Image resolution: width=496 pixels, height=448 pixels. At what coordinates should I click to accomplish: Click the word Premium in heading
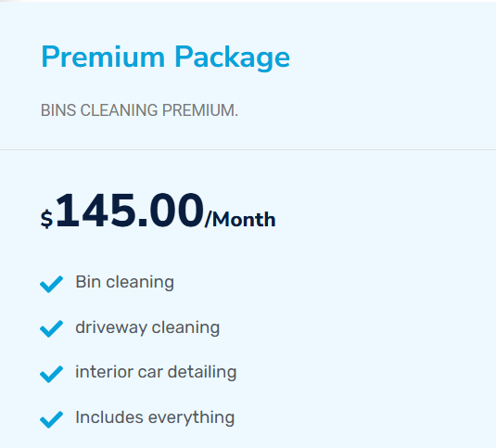[x=103, y=57]
